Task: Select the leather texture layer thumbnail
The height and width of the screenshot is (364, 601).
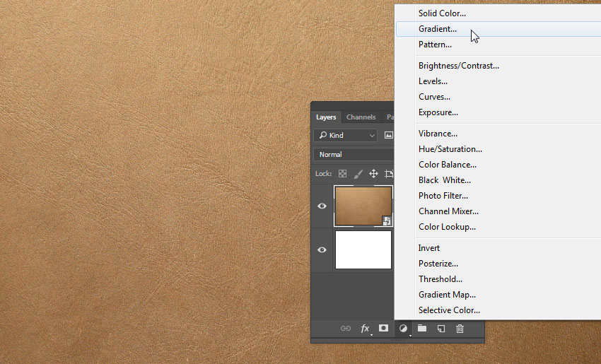Action: pyautogui.click(x=363, y=206)
